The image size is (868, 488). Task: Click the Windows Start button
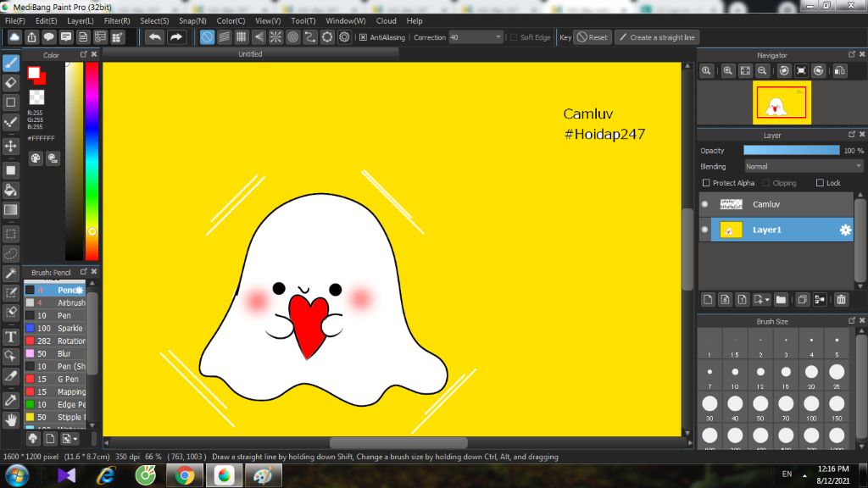click(x=17, y=476)
